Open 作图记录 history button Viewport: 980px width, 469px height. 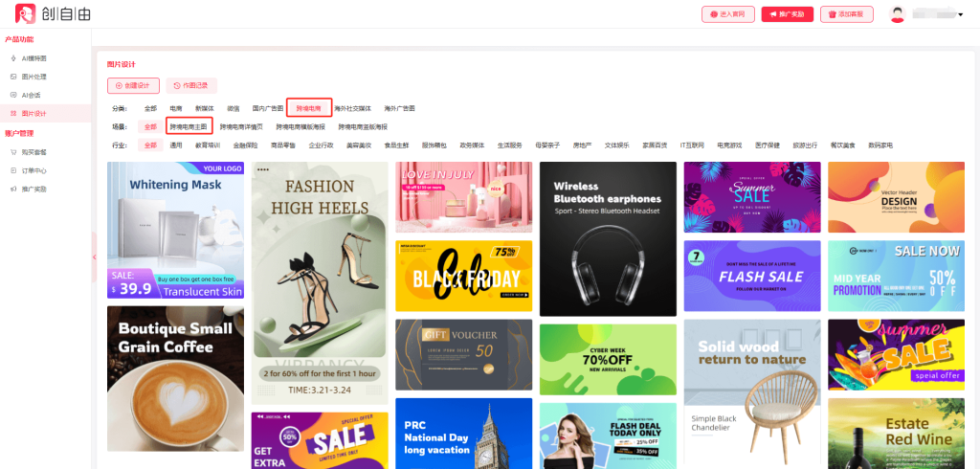[x=191, y=85]
